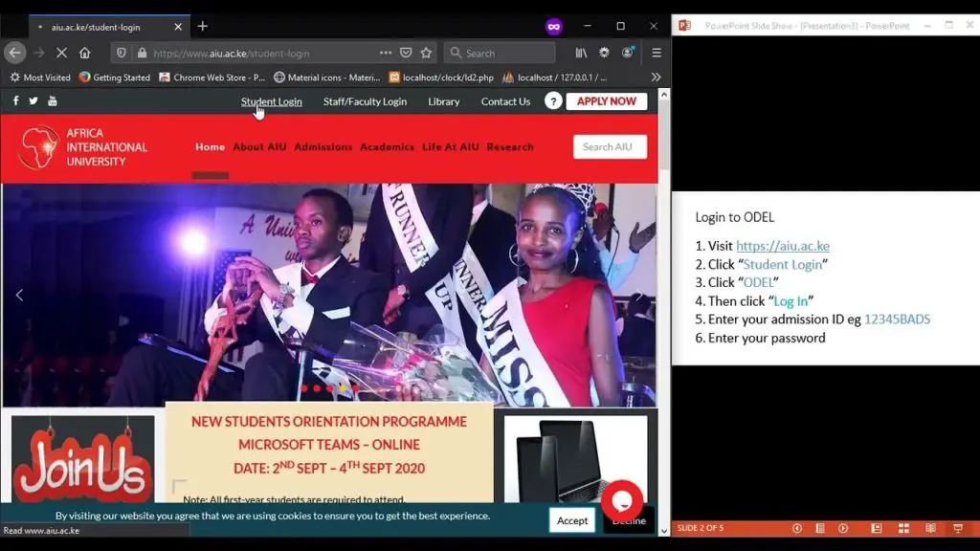Screen dimensions: 980x551
Task: Open the Firefox hamburger menu
Action: coord(657,54)
